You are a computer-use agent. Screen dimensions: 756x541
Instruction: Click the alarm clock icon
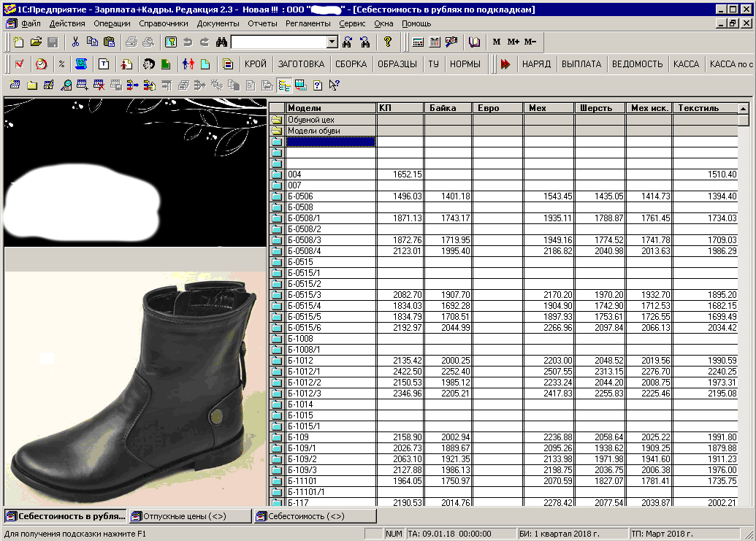click(41, 64)
